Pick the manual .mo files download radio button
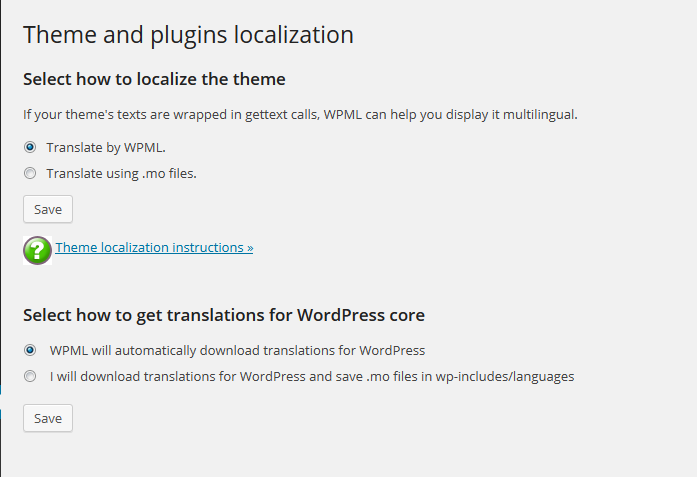697x477 pixels. tap(30, 377)
